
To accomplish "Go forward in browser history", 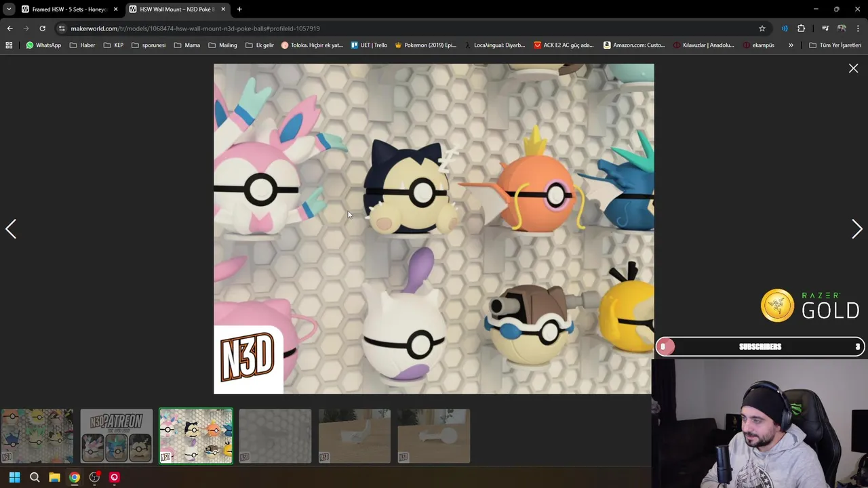I will (x=26, y=28).
